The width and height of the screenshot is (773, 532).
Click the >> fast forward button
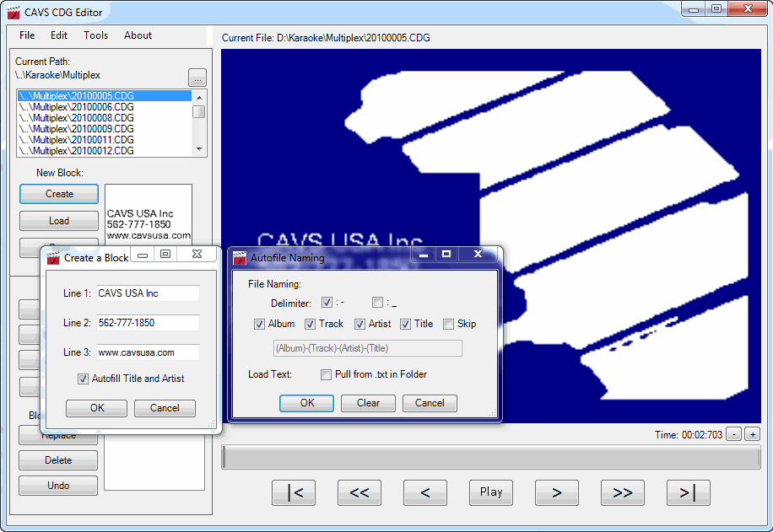click(x=623, y=492)
